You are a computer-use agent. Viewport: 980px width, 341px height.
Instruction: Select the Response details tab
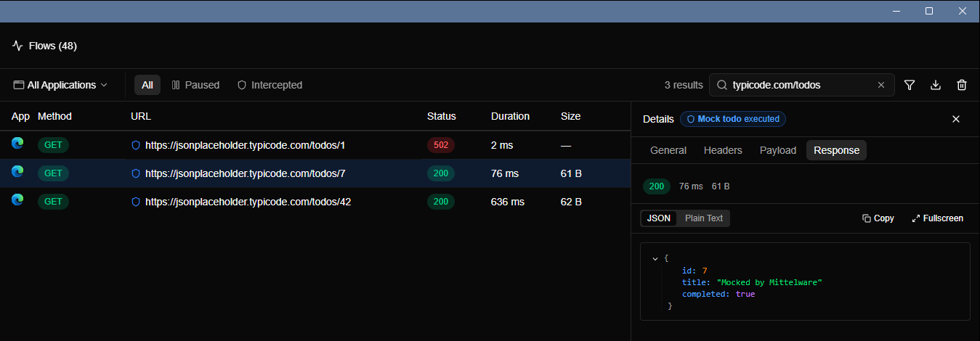pos(836,150)
